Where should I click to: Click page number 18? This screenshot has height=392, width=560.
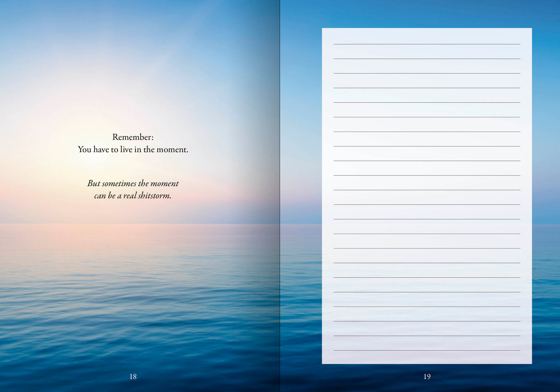coord(133,377)
